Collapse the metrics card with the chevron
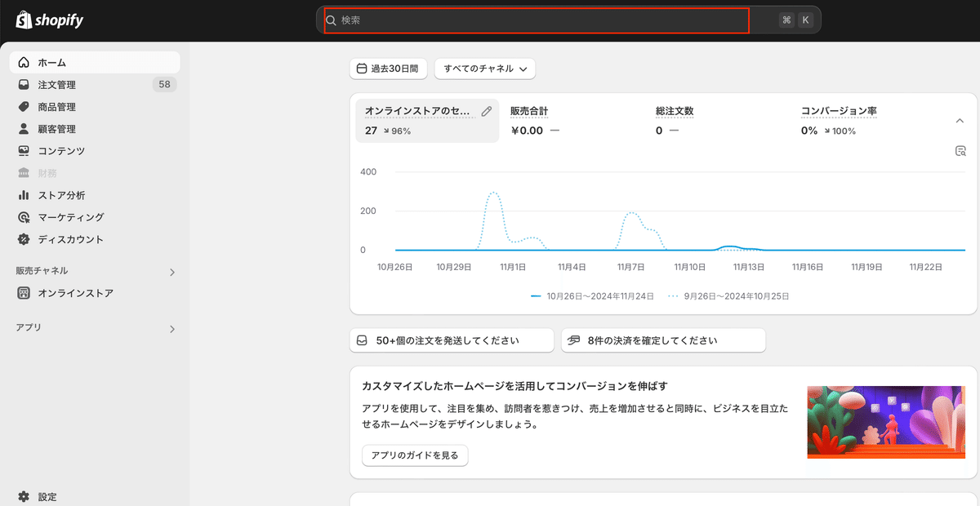 [x=960, y=121]
